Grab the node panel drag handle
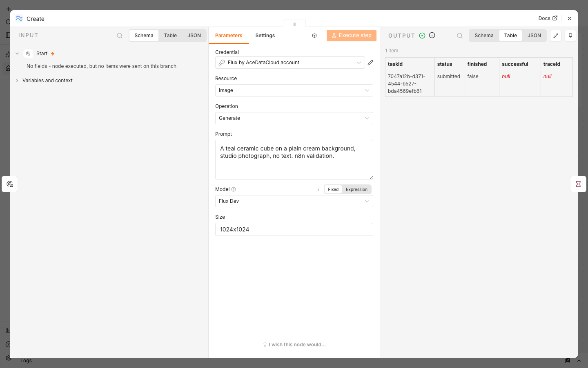The image size is (588, 368). [x=294, y=24]
